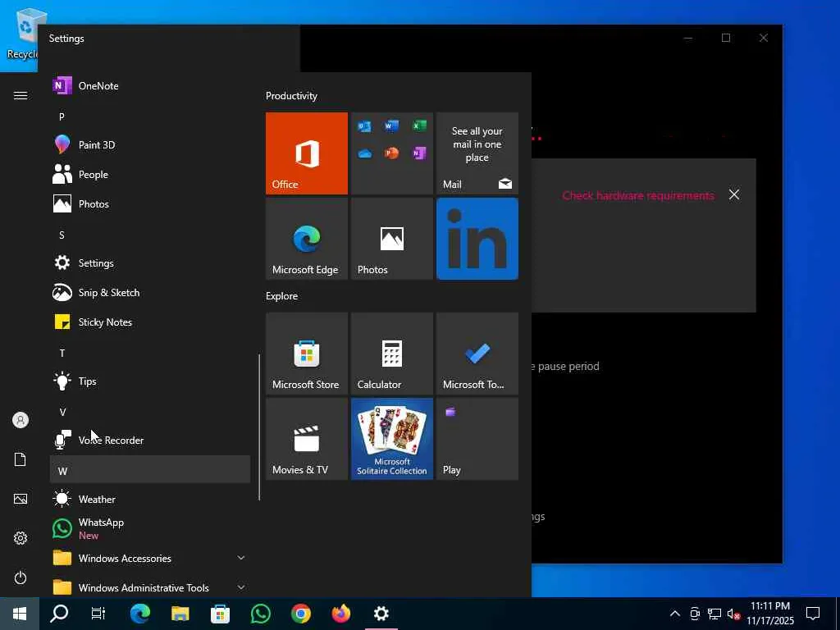Open WhatsApp from the taskbar
This screenshot has width=840, height=630.
click(260, 614)
